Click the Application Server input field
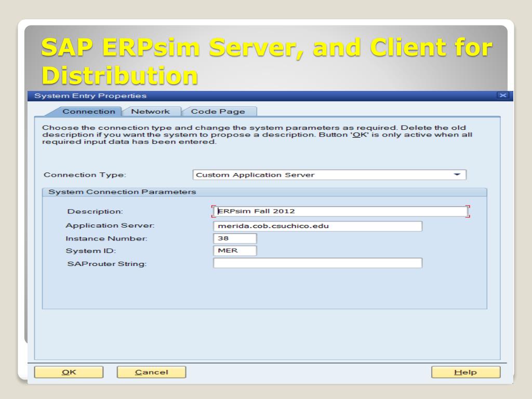The width and height of the screenshot is (532, 399). pyautogui.click(x=317, y=227)
